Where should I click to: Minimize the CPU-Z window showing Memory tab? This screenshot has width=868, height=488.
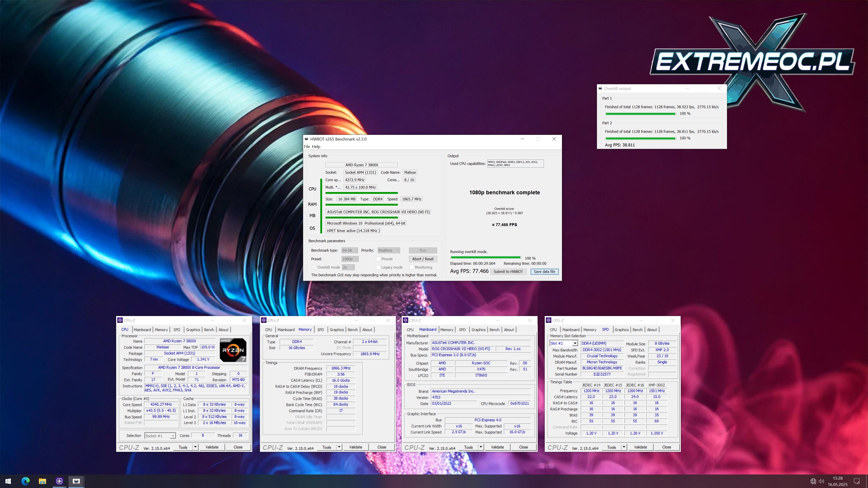356,320
